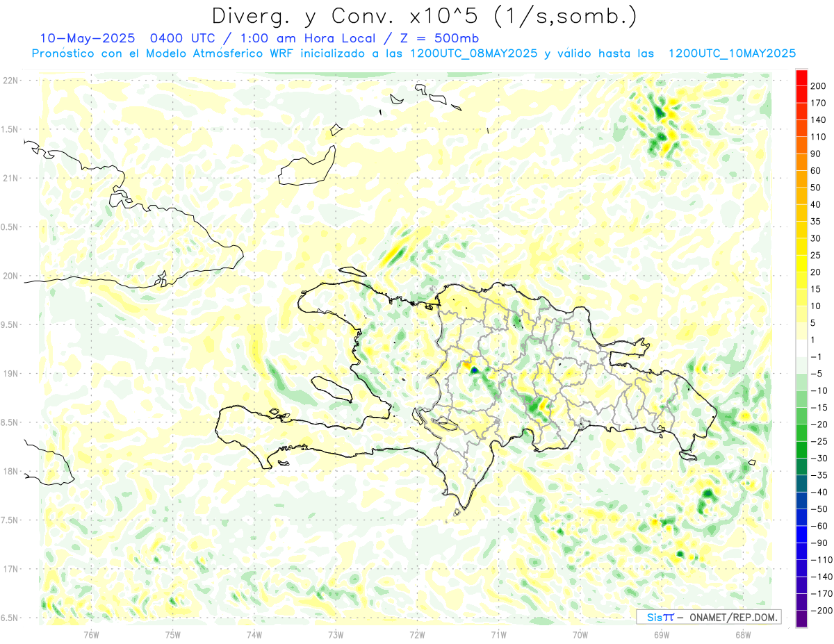834x644 pixels.
Task: Click the color scale value 60
Action: (x=817, y=170)
